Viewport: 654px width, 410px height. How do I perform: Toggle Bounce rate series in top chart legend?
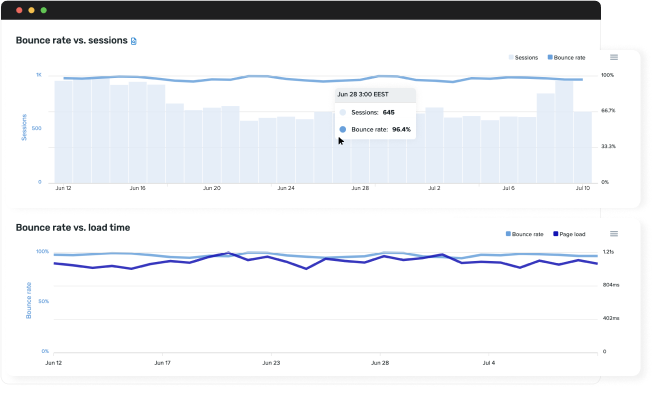pos(566,58)
